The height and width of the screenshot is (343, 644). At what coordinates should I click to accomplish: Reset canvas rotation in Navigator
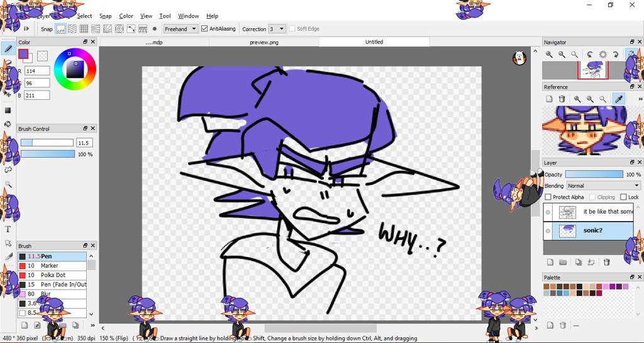[603, 54]
